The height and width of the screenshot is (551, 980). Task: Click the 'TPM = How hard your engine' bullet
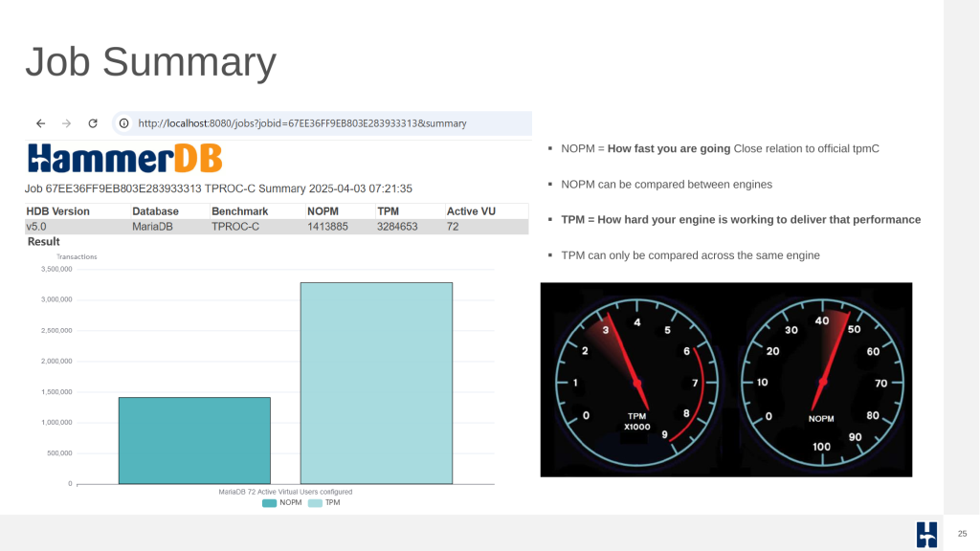741,220
